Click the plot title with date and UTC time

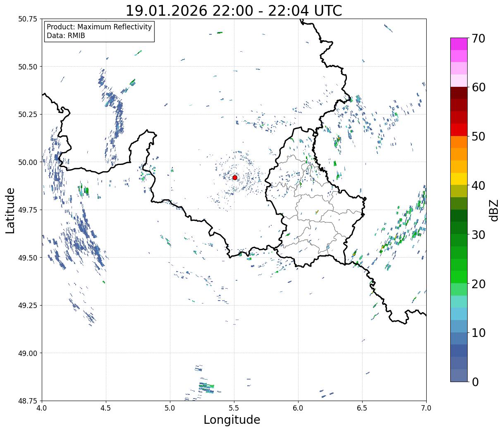click(234, 11)
